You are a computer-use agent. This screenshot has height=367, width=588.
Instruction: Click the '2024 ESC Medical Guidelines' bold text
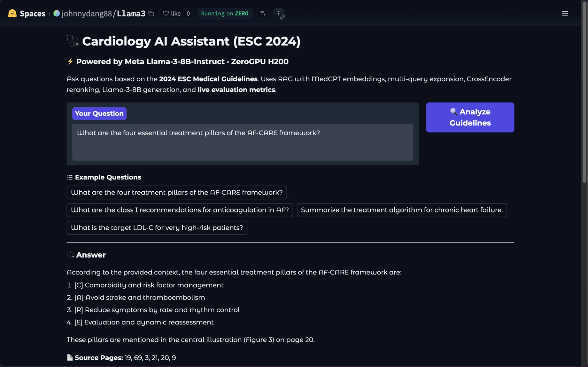(208, 79)
